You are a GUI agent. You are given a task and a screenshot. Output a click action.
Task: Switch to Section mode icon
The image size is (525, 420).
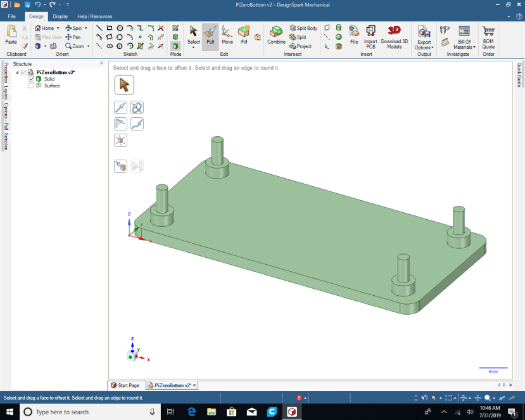[175, 37]
